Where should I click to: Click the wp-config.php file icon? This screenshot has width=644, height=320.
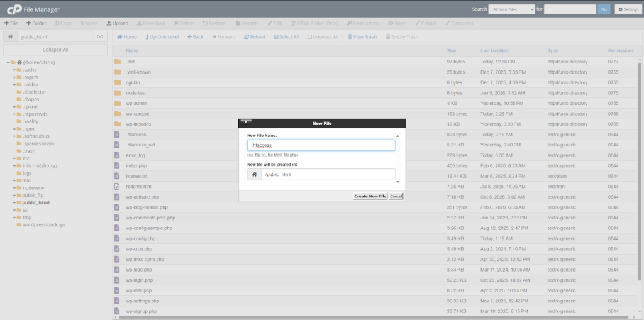117,238
